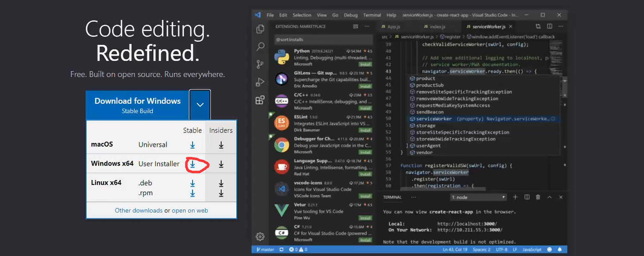
Task: Download macOS Universal Insiders build
Action: point(221,145)
